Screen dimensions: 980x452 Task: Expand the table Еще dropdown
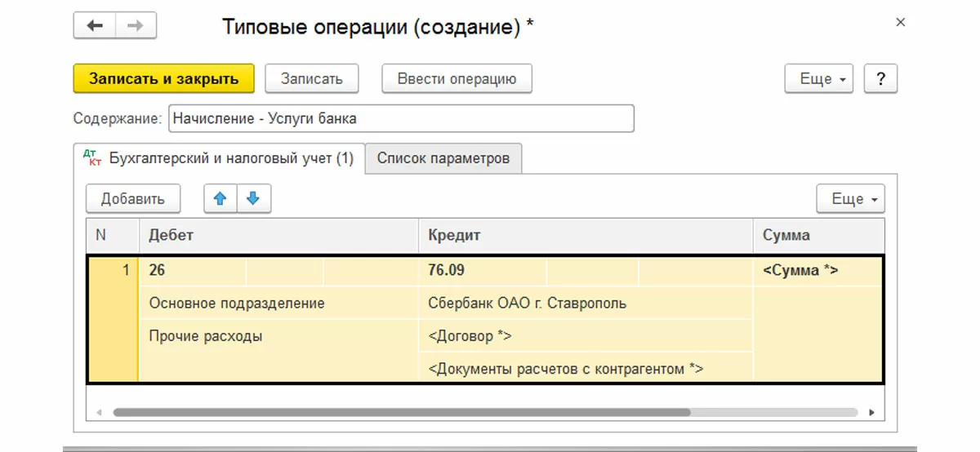[x=850, y=199]
